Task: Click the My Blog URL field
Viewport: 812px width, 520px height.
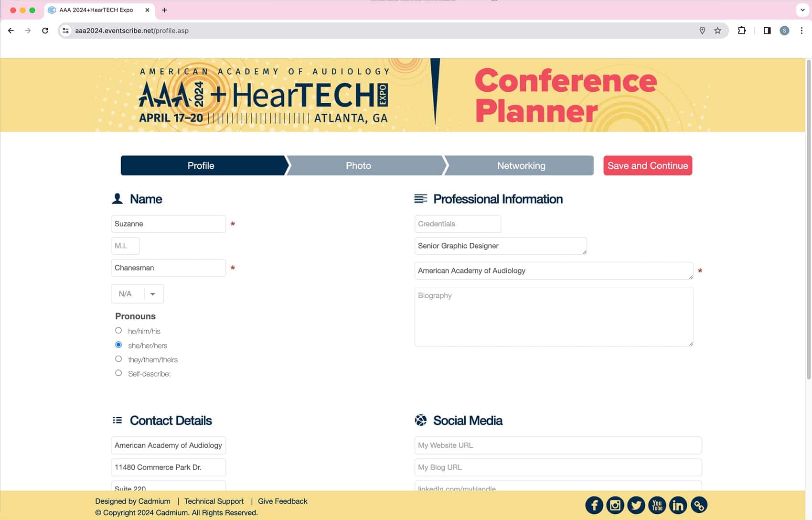Action: 558,467
